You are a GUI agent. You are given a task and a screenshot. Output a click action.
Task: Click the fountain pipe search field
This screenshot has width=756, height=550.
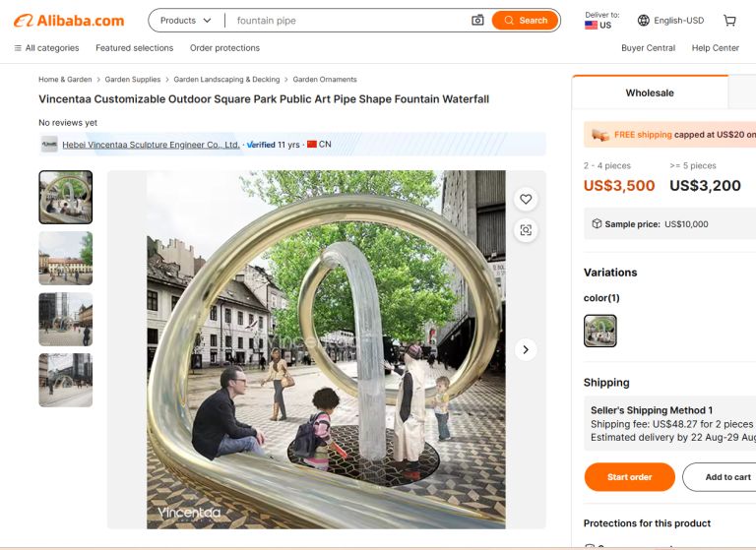[349, 21]
